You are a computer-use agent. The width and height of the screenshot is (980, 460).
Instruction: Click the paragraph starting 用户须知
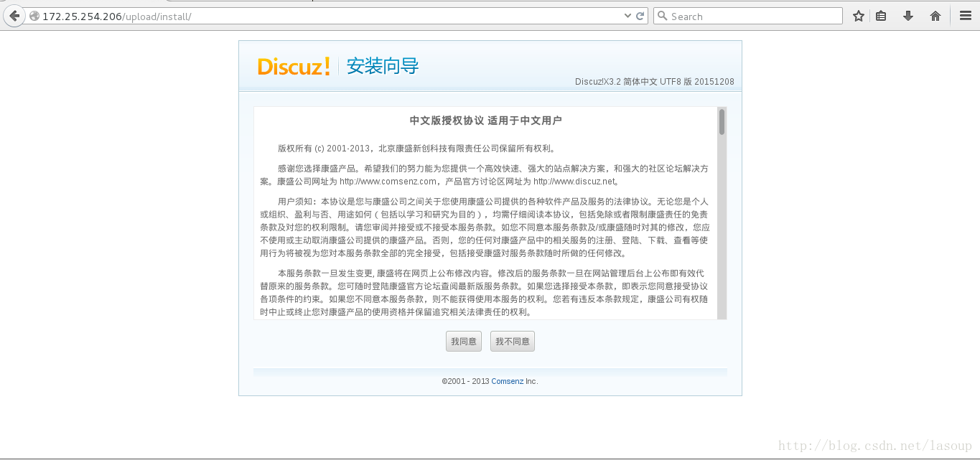485,227
